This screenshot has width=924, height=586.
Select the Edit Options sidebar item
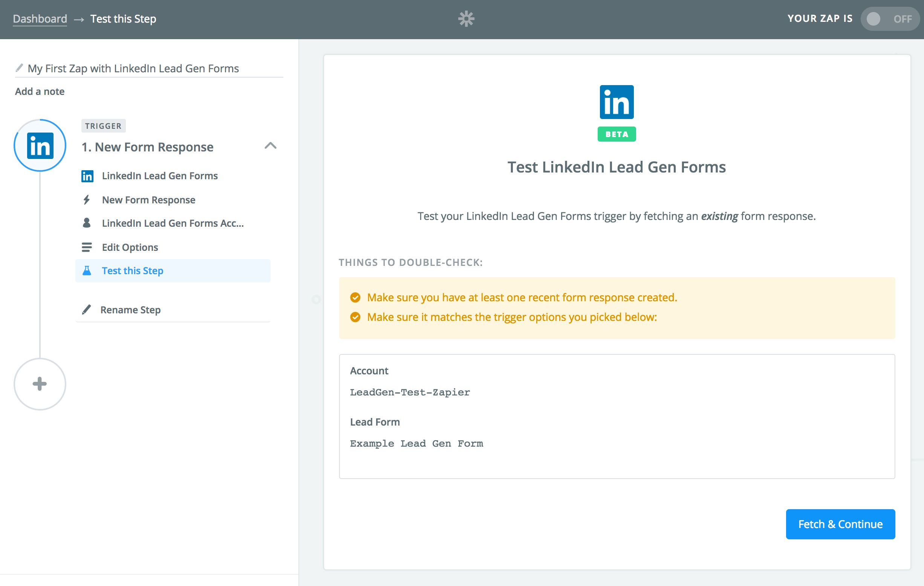(x=130, y=247)
